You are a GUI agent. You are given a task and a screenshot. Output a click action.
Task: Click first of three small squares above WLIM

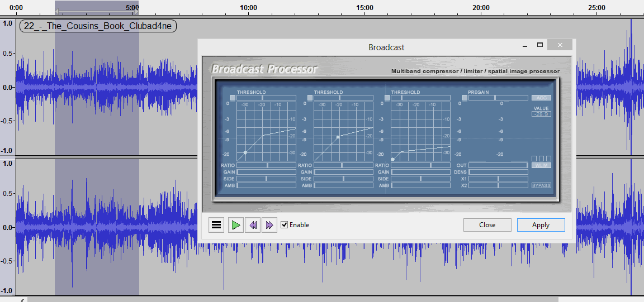pyautogui.click(x=534, y=159)
